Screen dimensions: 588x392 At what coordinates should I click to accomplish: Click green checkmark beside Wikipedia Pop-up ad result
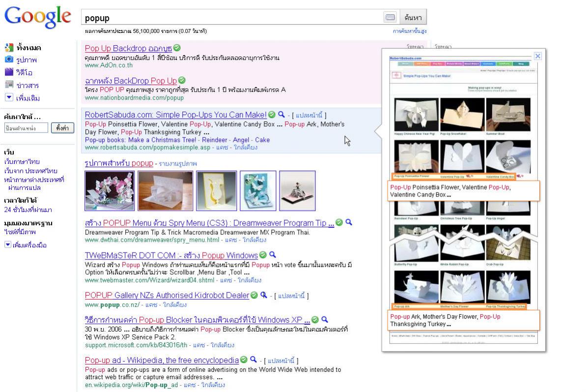point(244,360)
